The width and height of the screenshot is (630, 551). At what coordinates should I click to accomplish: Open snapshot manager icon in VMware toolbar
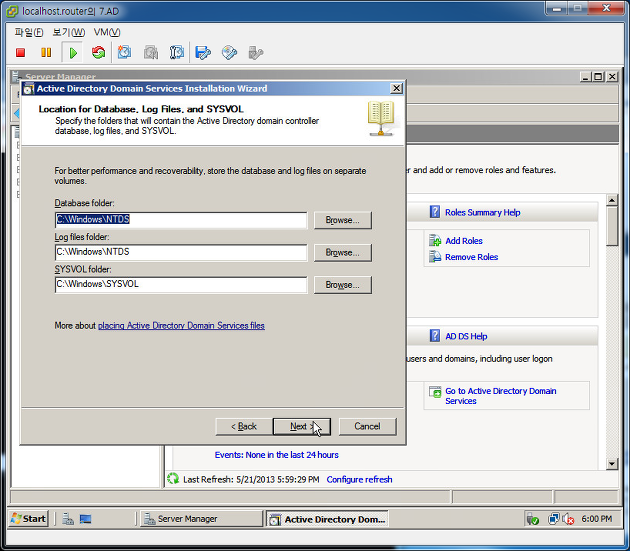[177, 53]
